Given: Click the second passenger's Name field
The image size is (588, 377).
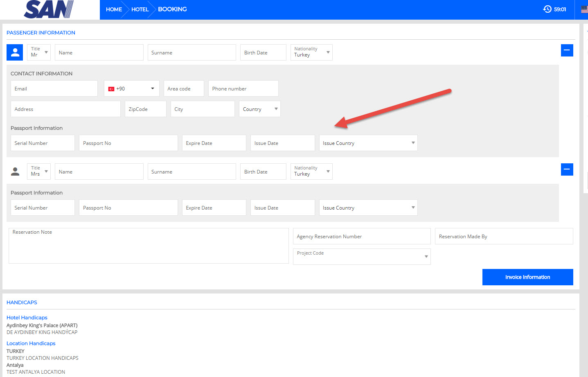Looking at the screenshot, I should coord(99,172).
